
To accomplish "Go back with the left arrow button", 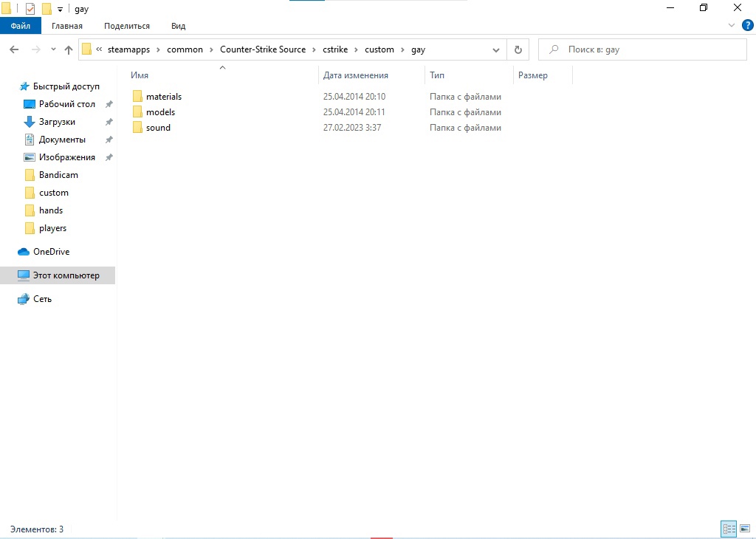I will click(x=15, y=49).
